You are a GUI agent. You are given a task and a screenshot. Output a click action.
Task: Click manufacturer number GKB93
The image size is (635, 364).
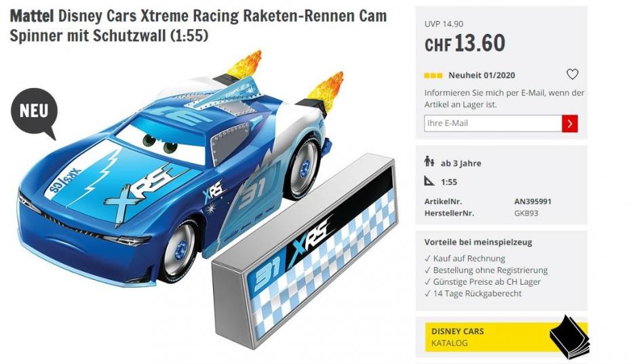[x=526, y=213]
